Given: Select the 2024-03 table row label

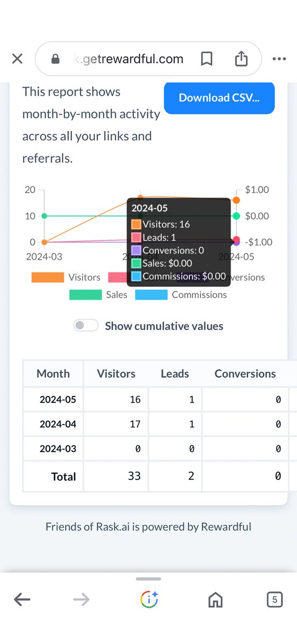Looking at the screenshot, I should [x=58, y=449].
